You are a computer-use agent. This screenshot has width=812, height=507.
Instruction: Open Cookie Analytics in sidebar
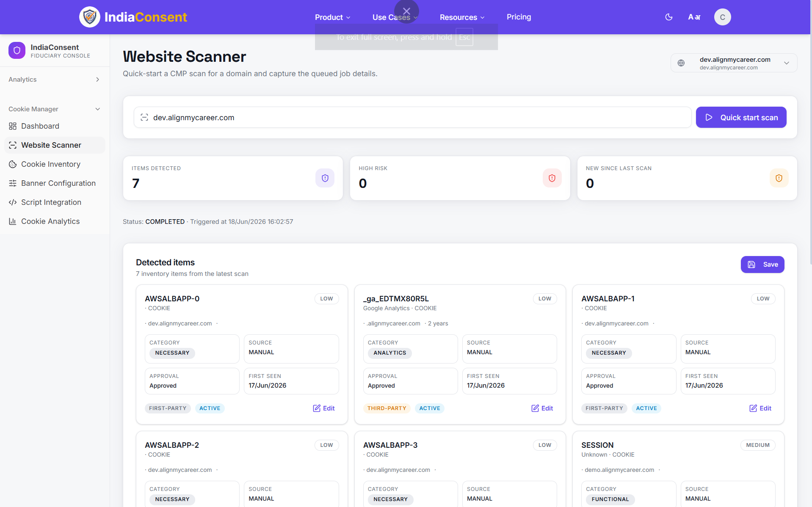[55, 221]
